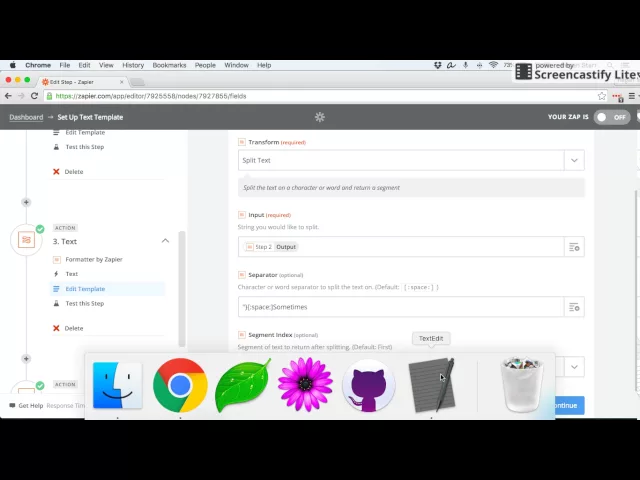The height and width of the screenshot is (480, 640).
Task: Open the Window menu
Action: [x=236, y=65]
